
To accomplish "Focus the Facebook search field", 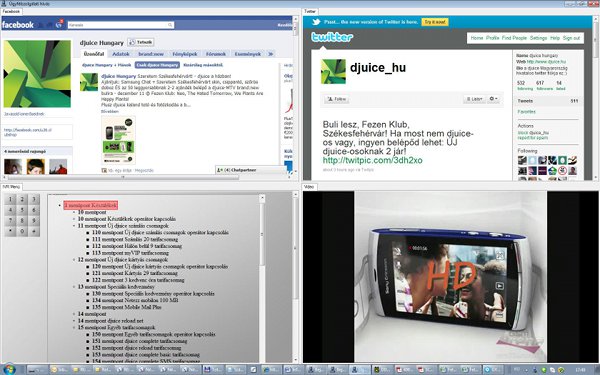I will click(118, 25).
